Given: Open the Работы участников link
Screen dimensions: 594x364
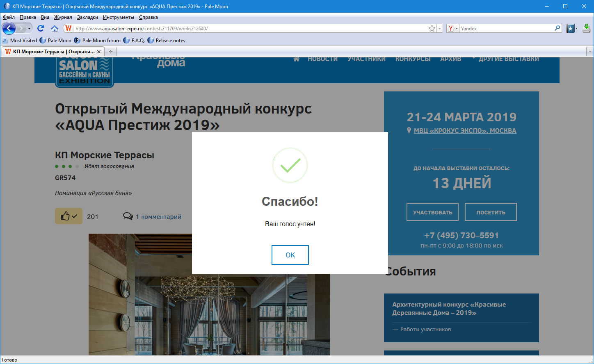Looking at the screenshot, I should point(425,329).
